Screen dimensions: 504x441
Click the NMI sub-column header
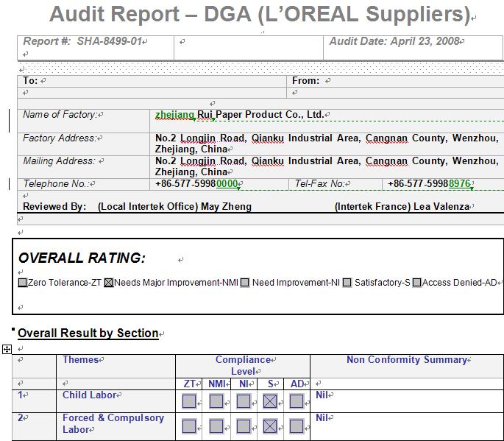coord(217,384)
